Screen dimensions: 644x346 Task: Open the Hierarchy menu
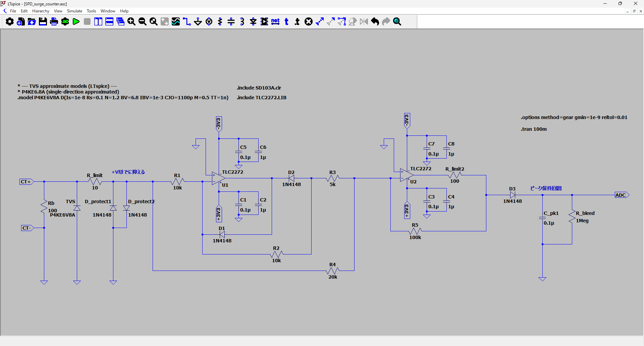click(41, 11)
